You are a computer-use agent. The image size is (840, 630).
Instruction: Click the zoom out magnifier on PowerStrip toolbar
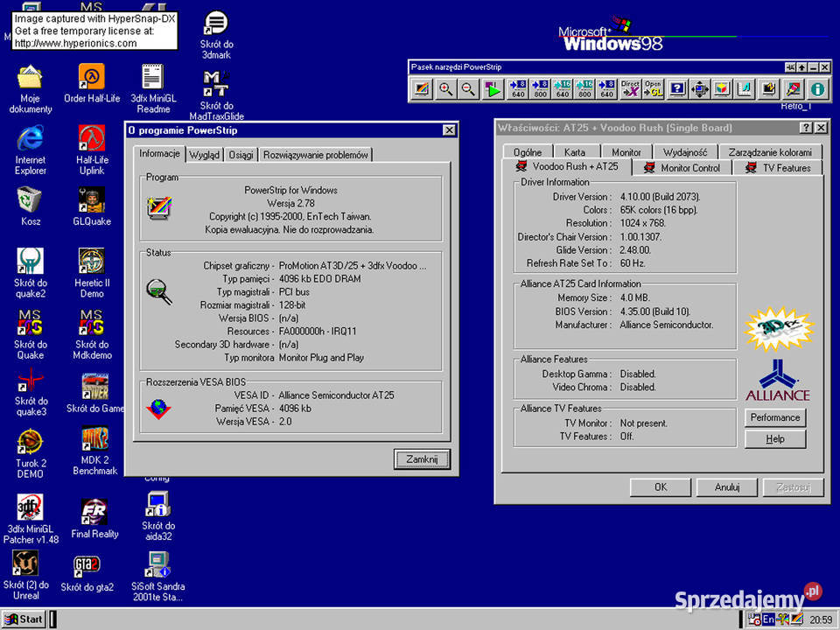click(x=467, y=89)
